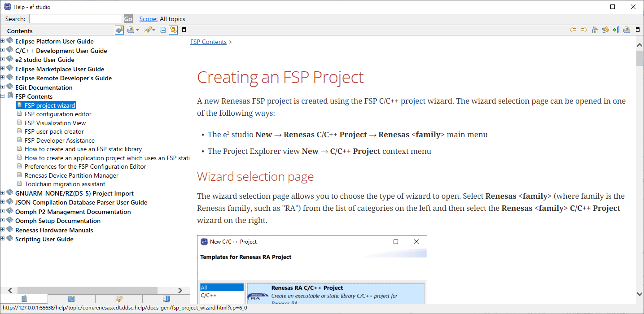Maximize the Contents pane
Screen dimensions: 644x314
(x=184, y=30)
